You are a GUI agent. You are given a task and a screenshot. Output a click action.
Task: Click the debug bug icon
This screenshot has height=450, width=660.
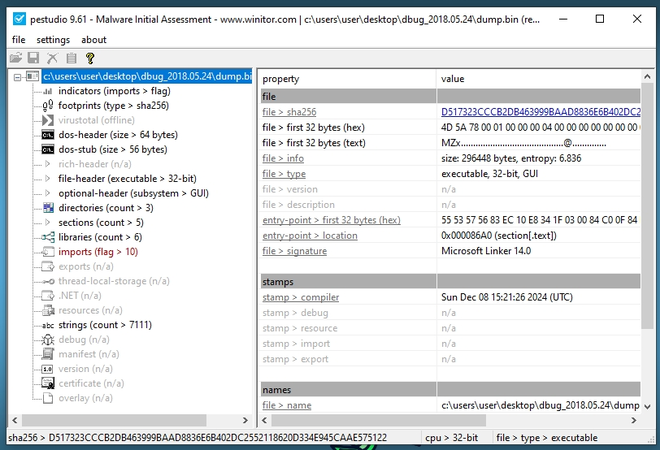[48, 340]
